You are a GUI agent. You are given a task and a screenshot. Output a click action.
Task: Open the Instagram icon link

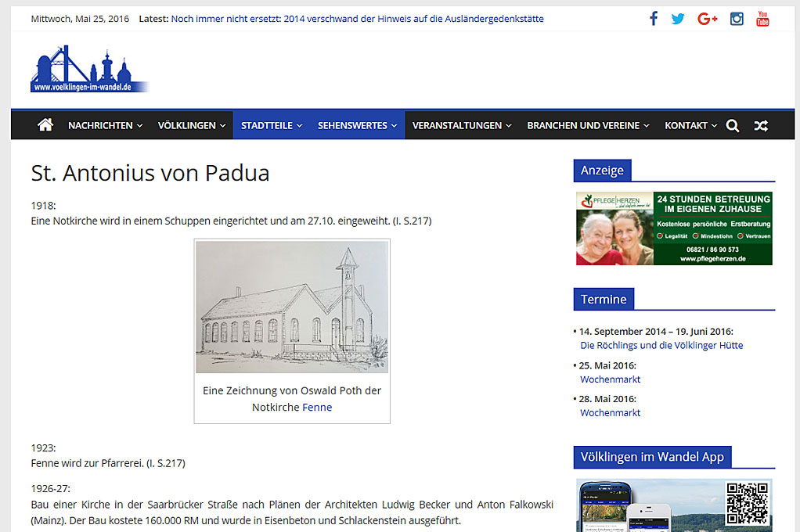pos(737,19)
